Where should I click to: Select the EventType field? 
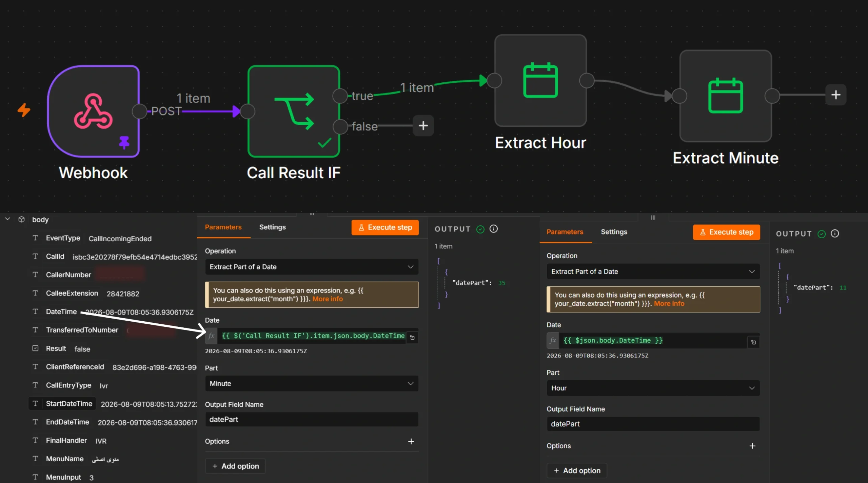[63, 238]
